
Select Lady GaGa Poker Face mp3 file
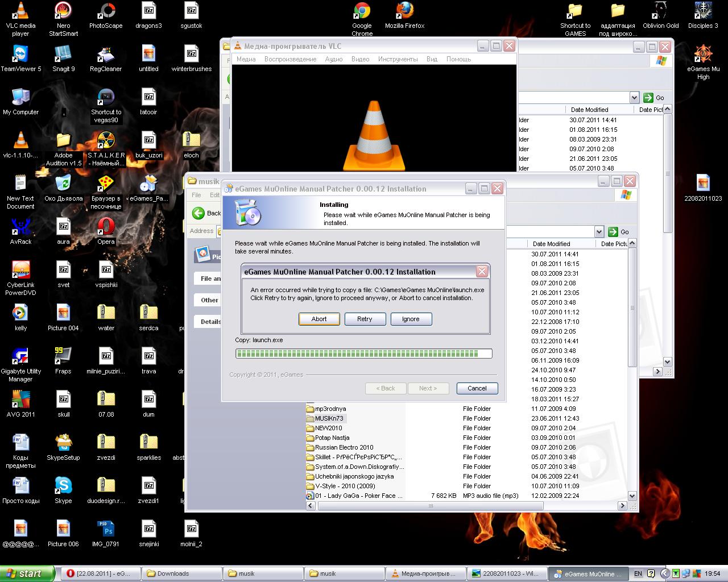pos(354,496)
